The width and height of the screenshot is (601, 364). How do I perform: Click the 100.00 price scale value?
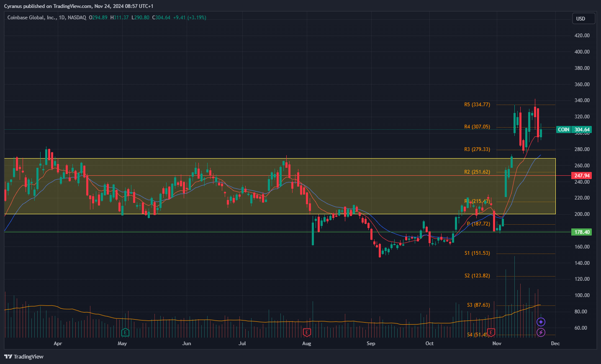(582, 295)
